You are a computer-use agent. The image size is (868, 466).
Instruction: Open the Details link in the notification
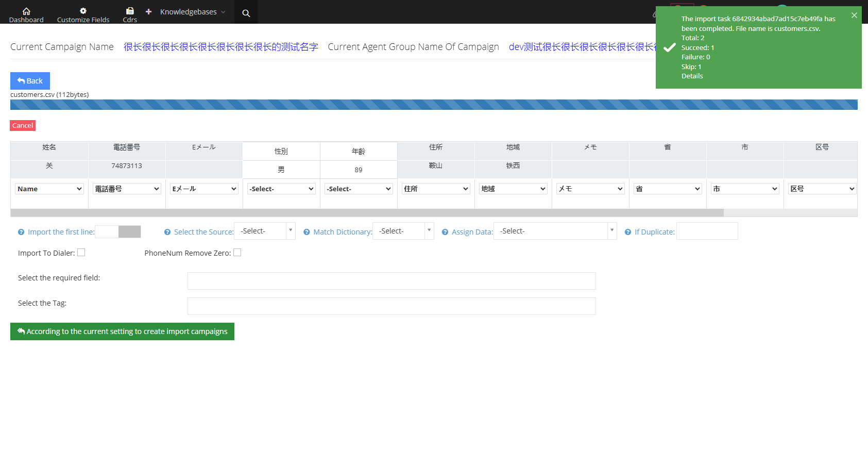click(x=692, y=76)
